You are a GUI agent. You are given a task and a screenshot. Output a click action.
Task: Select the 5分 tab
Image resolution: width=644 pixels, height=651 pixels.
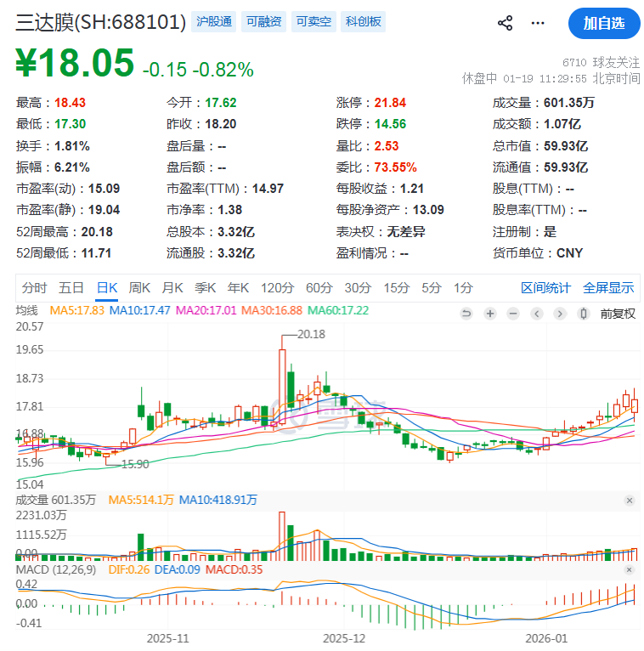tap(431, 288)
